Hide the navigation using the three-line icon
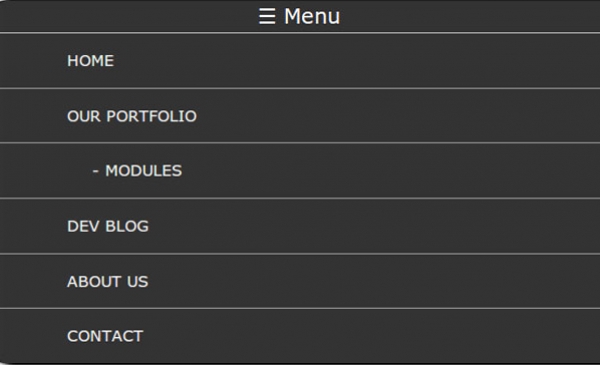This screenshot has height=365, width=600. pyautogui.click(x=267, y=16)
